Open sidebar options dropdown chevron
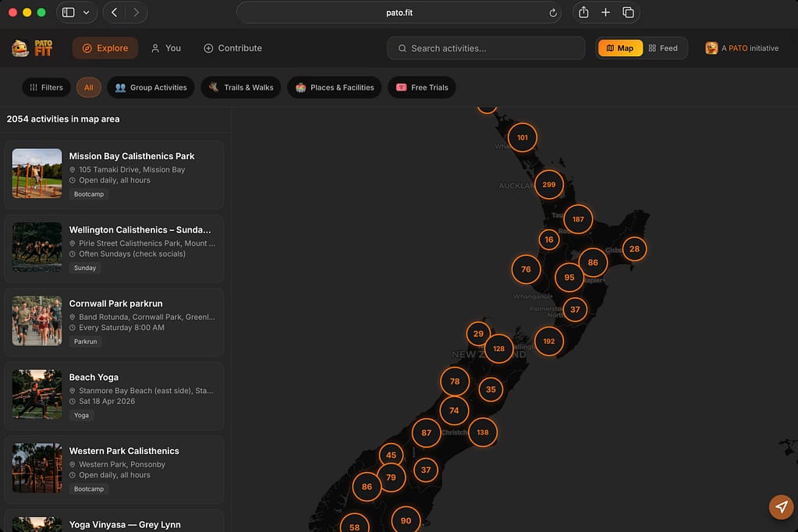The image size is (798, 532). pos(86,12)
